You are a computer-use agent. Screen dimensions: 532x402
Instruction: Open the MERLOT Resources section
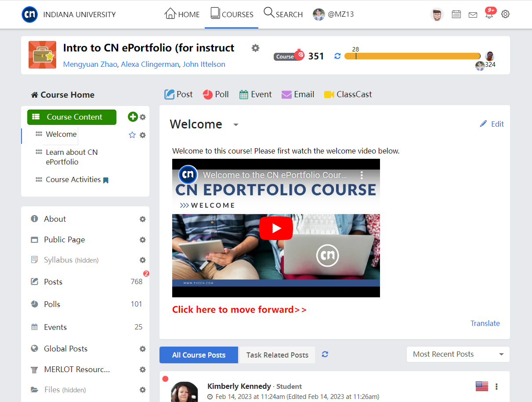[77, 369]
